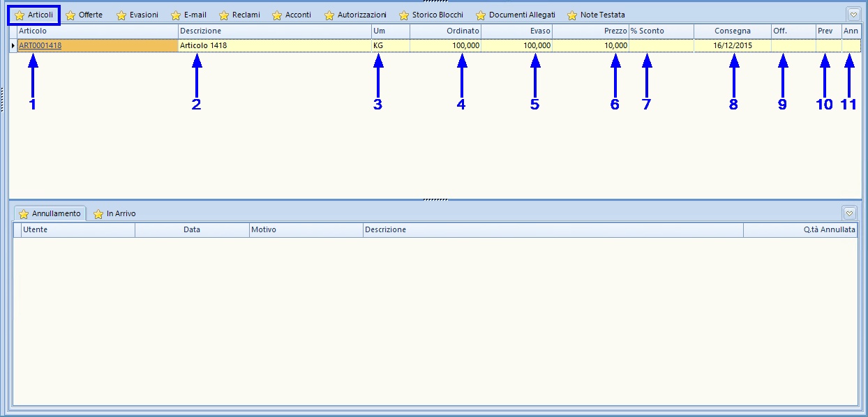Expand the upper panel tab list dropdown

click(x=853, y=14)
